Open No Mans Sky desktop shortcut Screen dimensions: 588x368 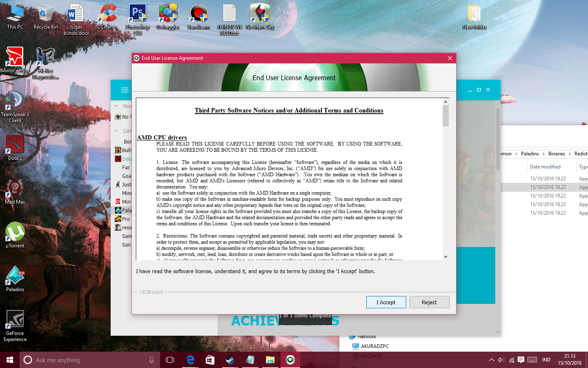260,17
